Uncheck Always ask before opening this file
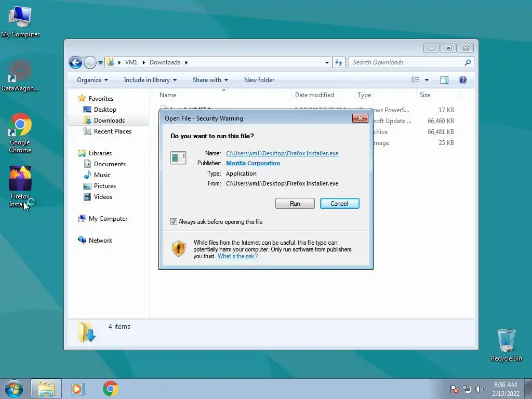 [x=174, y=222]
